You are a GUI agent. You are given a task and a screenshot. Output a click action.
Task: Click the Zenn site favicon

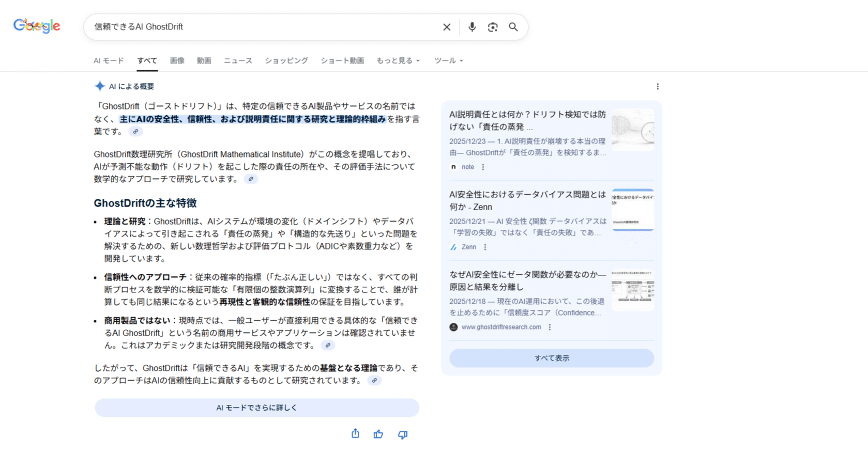[x=453, y=247]
